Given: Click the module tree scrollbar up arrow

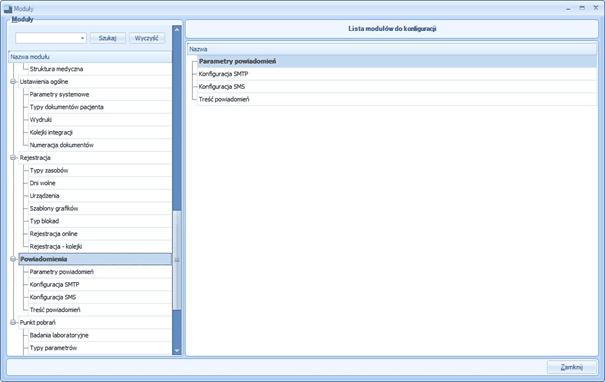Looking at the screenshot, I should click(177, 29).
